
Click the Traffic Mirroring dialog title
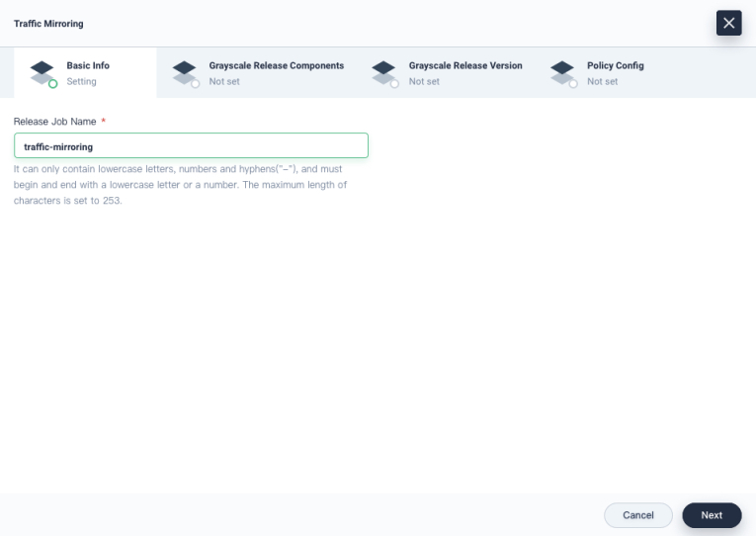point(48,24)
